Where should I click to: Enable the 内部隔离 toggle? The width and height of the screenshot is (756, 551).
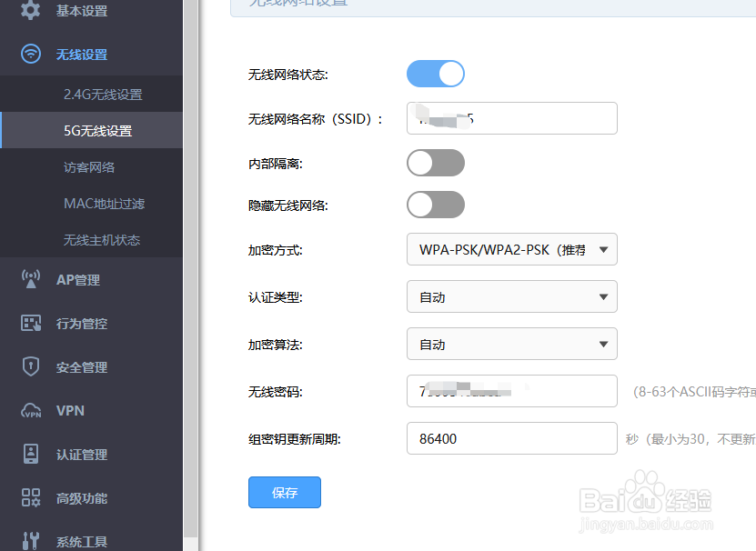[436, 163]
